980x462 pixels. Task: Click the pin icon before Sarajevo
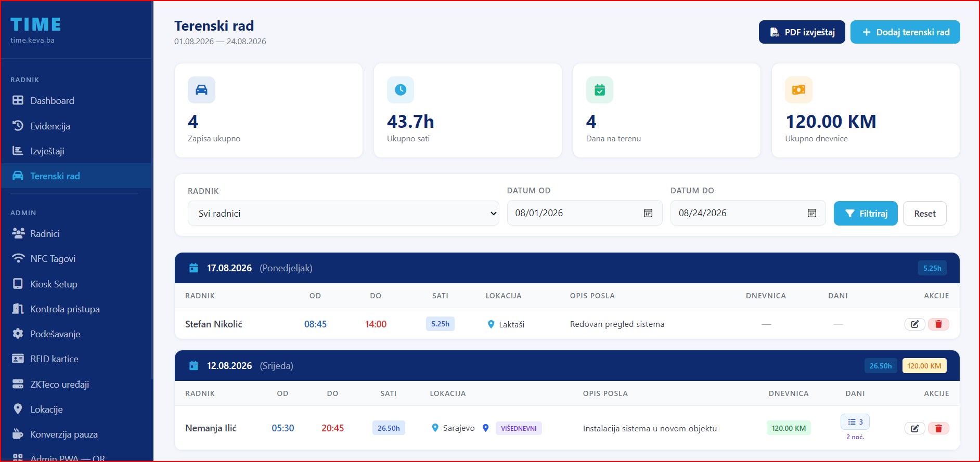tap(435, 428)
